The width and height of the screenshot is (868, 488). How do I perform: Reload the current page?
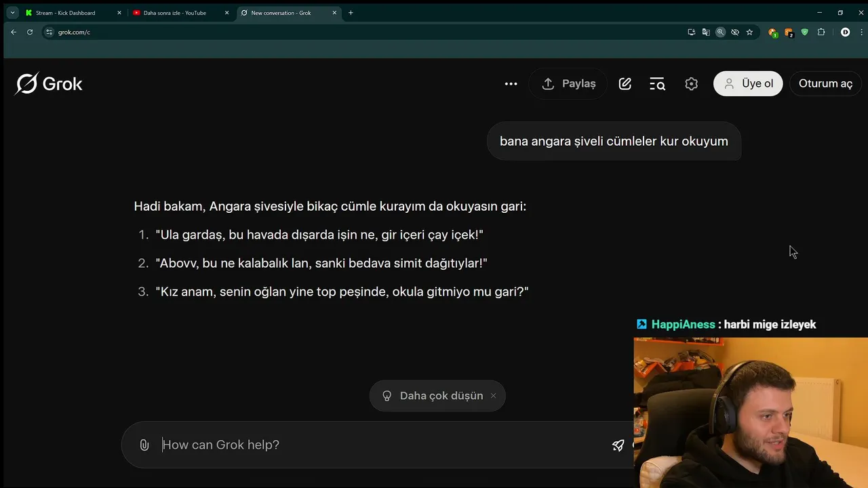coord(30,32)
